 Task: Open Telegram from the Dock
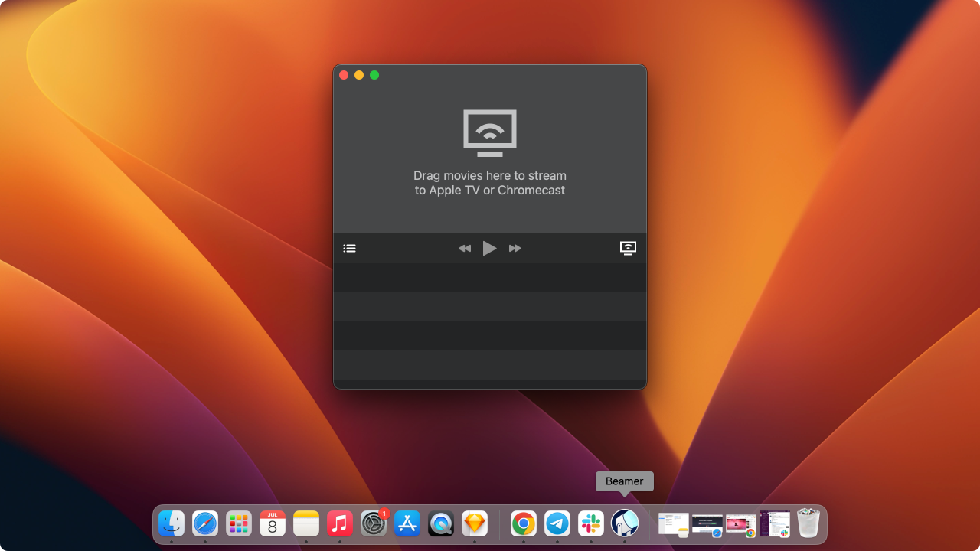(x=557, y=523)
